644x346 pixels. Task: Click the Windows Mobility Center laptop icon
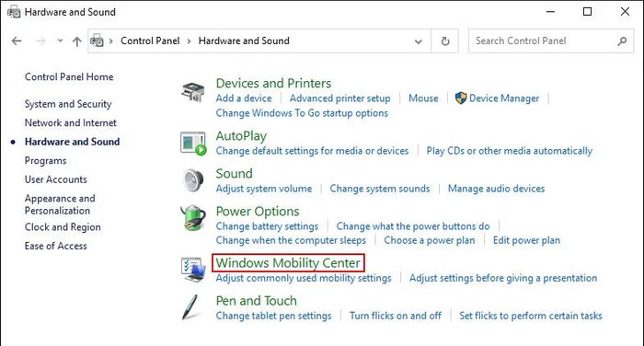coord(193,270)
